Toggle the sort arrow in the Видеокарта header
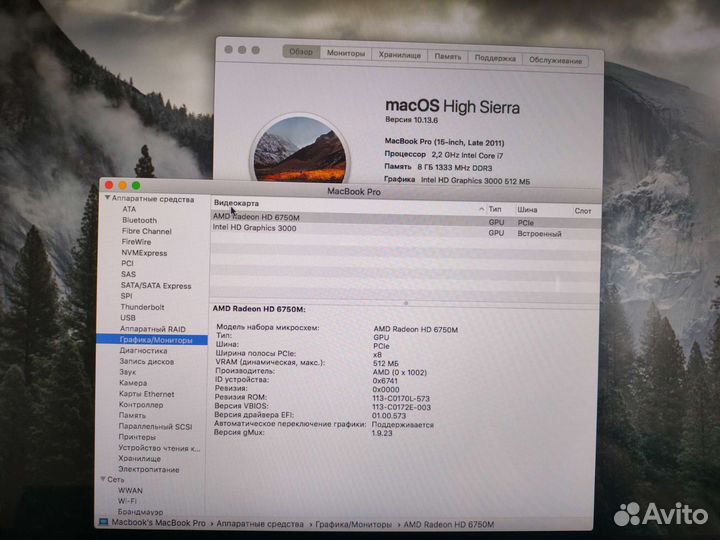Viewport: 720px width, 540px height. 481,208
